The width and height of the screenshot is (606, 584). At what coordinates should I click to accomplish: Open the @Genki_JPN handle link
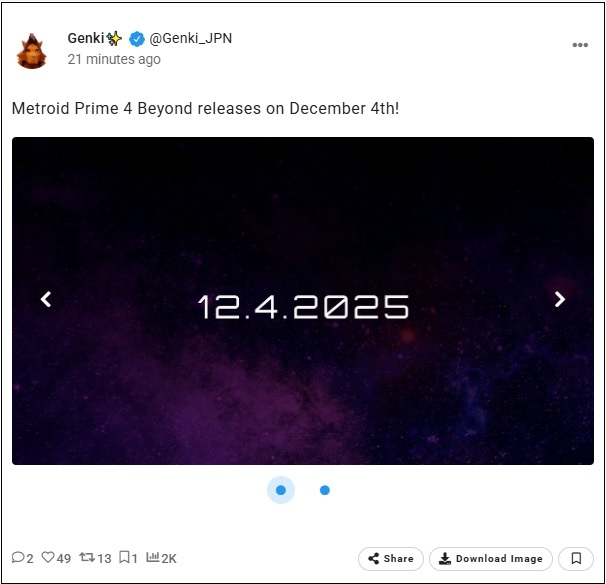click(x=191, y=38)
